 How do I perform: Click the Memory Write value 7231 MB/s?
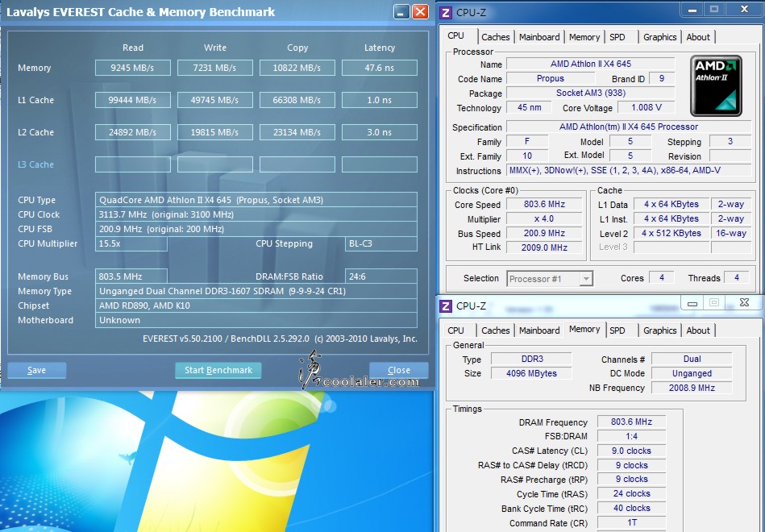tap(214, 68)
